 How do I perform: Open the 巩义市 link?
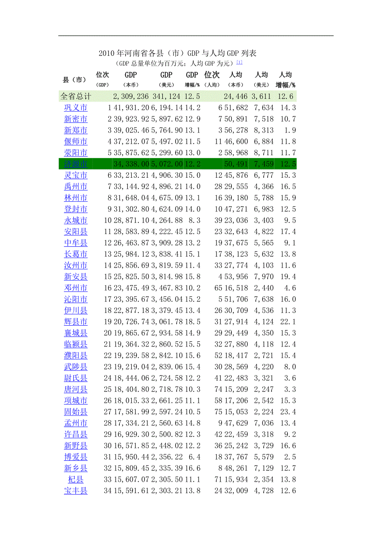click(75, 108)
